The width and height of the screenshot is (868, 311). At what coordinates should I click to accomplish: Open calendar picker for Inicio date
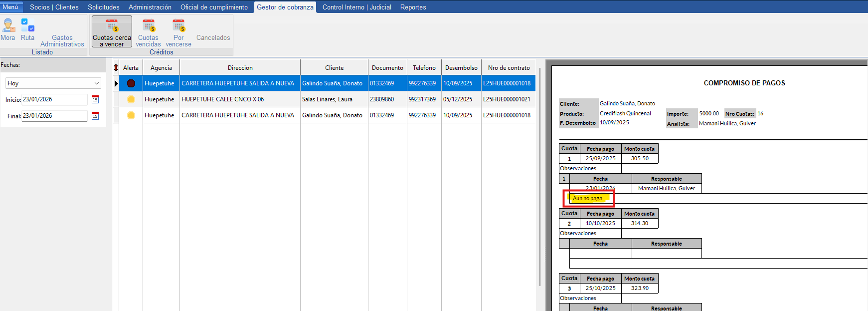coord(95,100)
